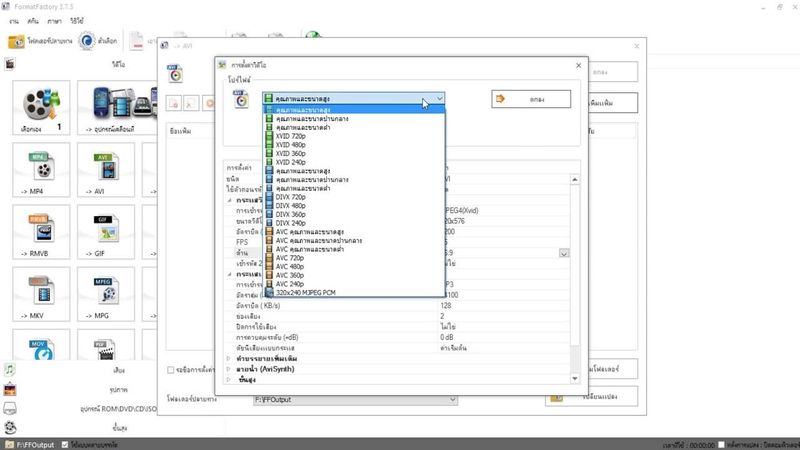Select XVID 480p profile

(354, 145)
